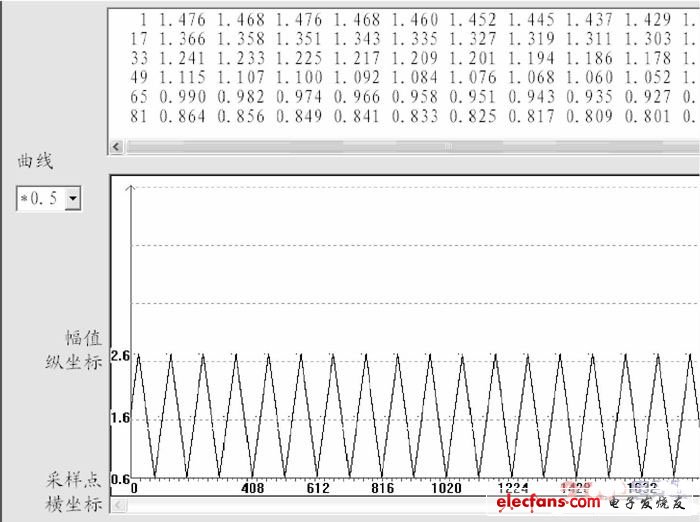Click the data list horizontal scrollbar track

pos(400,147)
